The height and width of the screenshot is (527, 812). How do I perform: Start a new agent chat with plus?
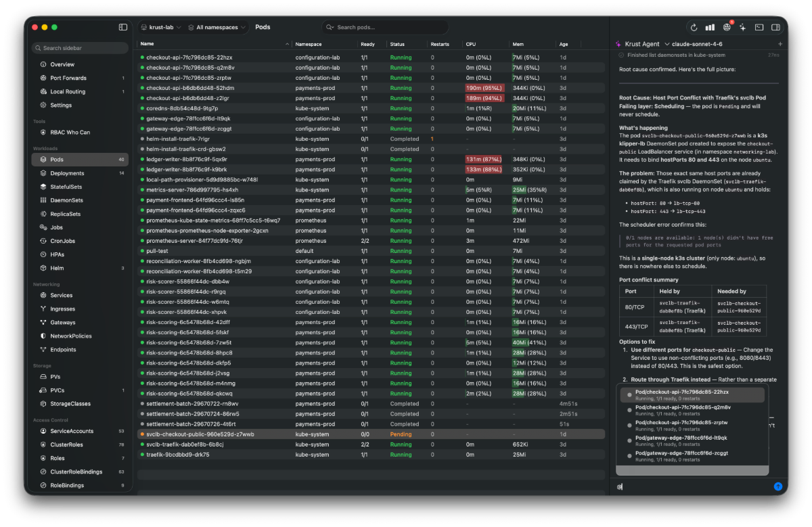(x=780, y=44)
